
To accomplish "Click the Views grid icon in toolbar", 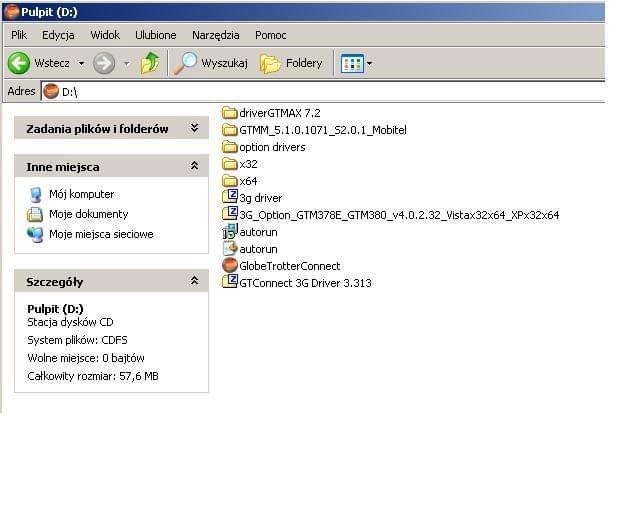I will (352, 63).
